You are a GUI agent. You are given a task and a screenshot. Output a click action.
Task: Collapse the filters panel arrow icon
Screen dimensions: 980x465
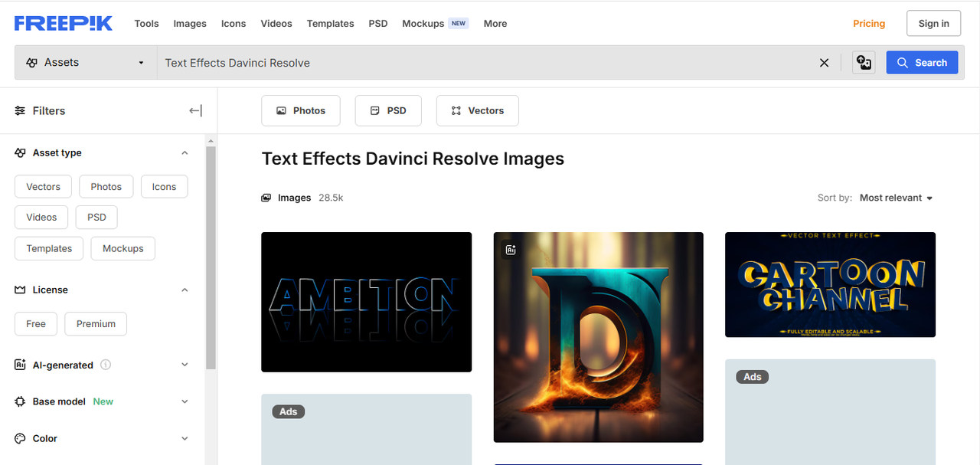(196, 110)
